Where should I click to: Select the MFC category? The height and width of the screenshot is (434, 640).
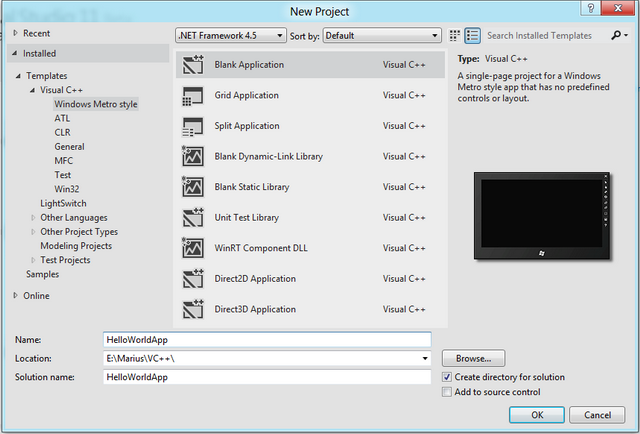coord(64,161)
